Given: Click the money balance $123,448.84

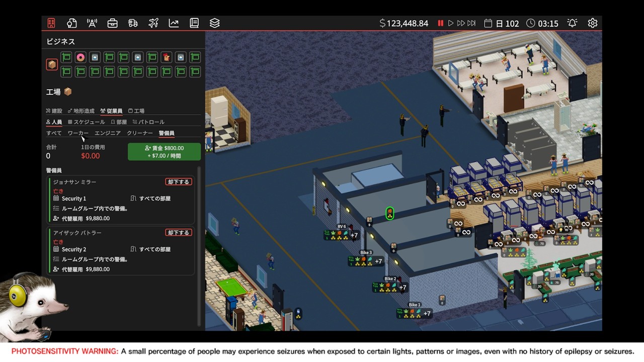Looking at the screenshot, I should click(x=404, y=23).
